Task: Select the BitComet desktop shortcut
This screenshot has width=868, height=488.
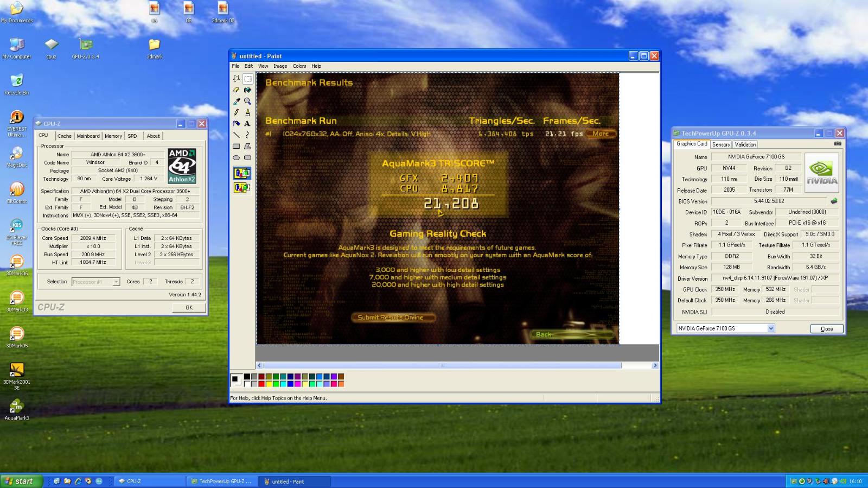Action: 17,193
